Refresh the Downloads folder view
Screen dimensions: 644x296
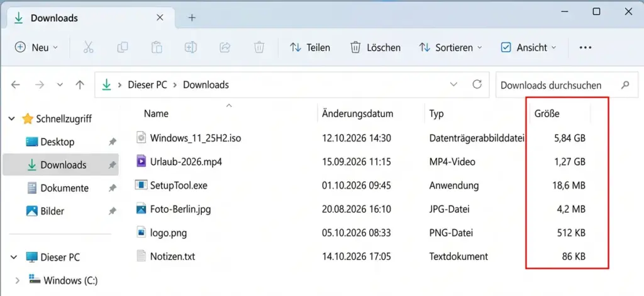[477, 84]
